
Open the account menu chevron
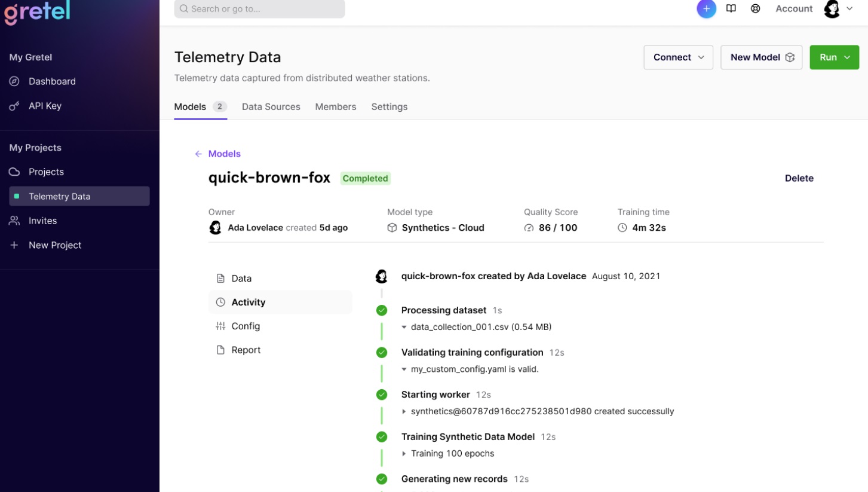pyautogui.click(x=849, y=8)
